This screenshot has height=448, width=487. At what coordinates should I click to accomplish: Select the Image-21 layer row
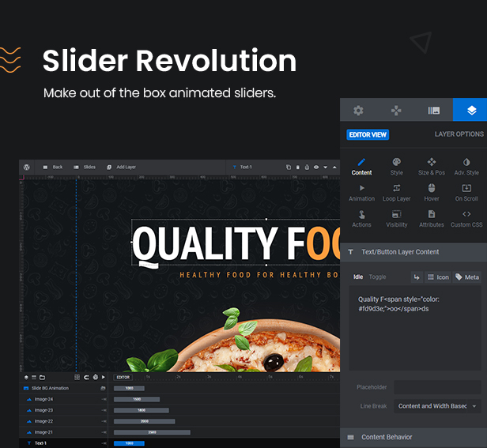63,432
